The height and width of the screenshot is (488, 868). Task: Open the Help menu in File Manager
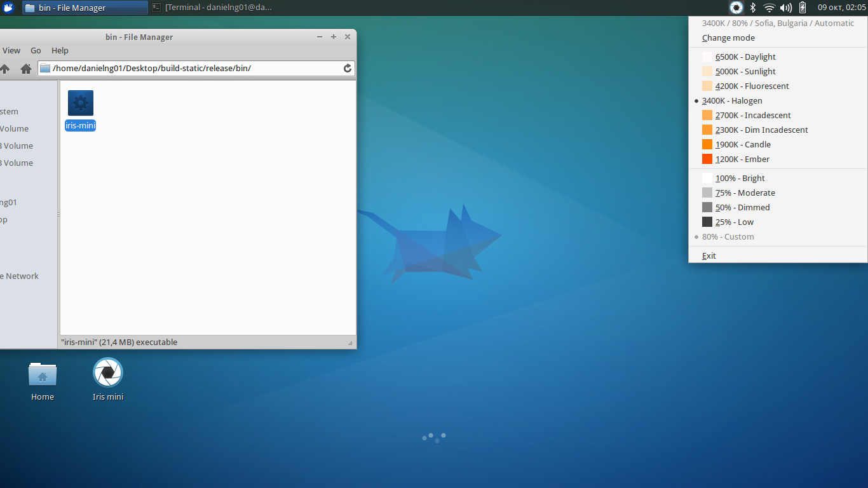coord(60,50)
